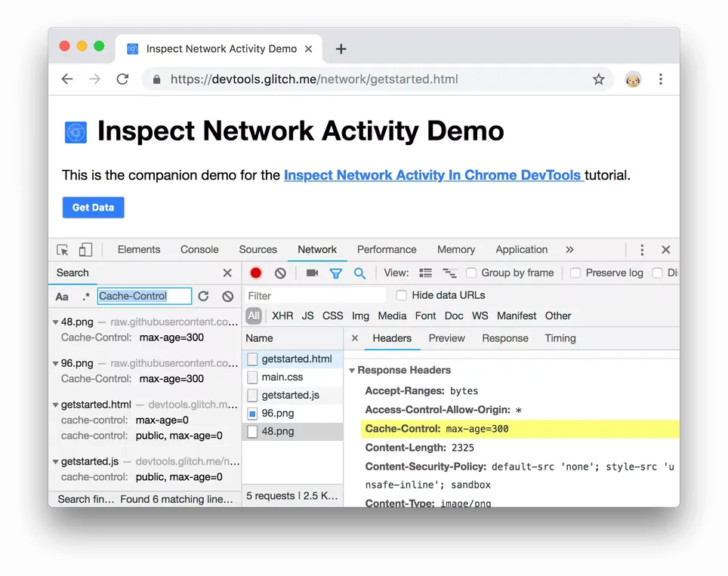Enable the Preserve log checkbox
Image resolution: width=728 pixels, height=576 pixels.
click(x=575, y=273)
